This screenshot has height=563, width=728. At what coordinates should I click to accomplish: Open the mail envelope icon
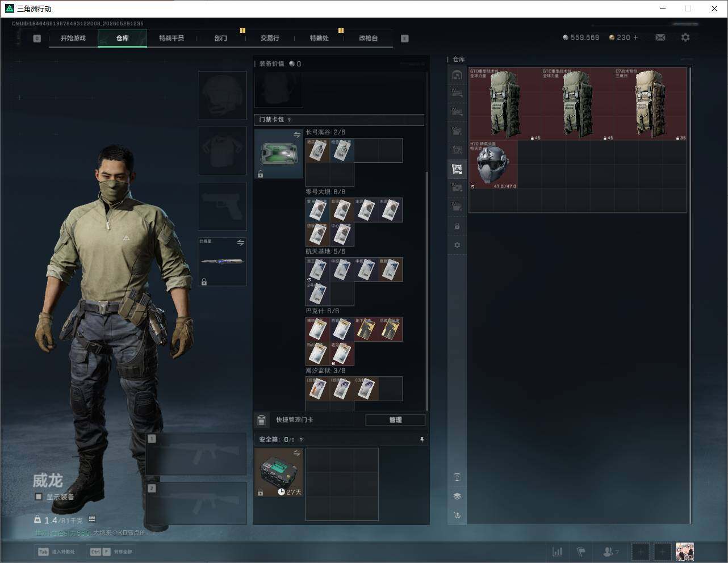tap(660, 37)
